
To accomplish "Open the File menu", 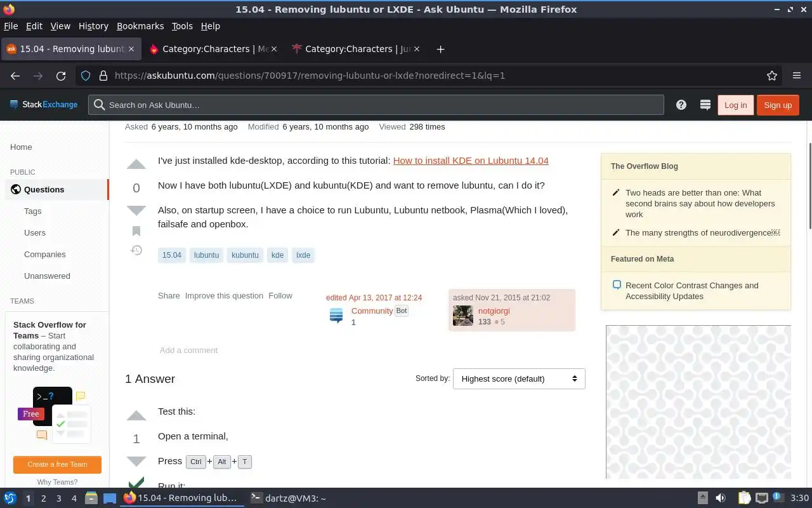I will pyautogui.click(x=11, y=26).
